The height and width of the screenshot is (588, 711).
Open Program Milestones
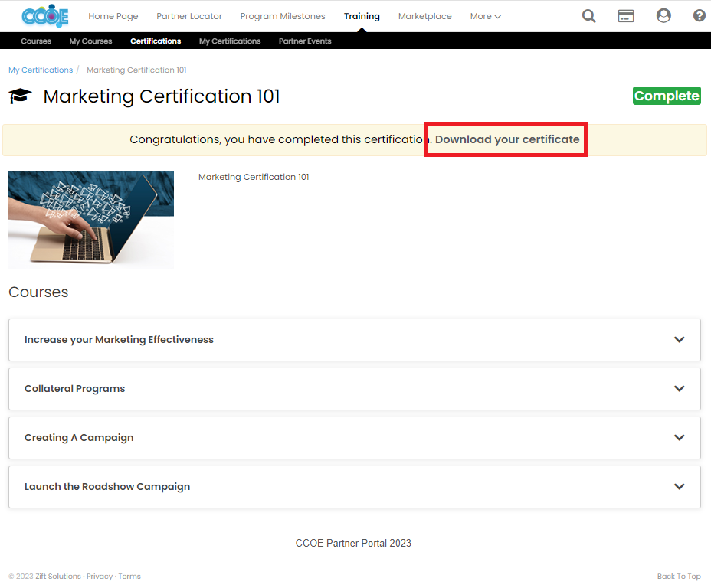283,16
